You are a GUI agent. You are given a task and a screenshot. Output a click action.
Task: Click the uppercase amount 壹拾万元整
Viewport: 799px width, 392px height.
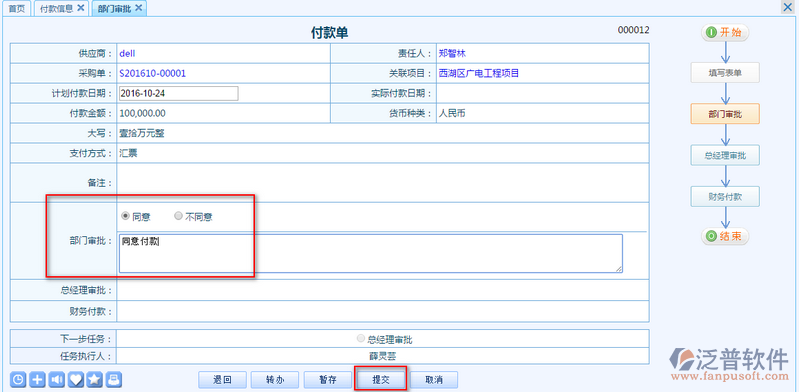(x=142, y=134)
